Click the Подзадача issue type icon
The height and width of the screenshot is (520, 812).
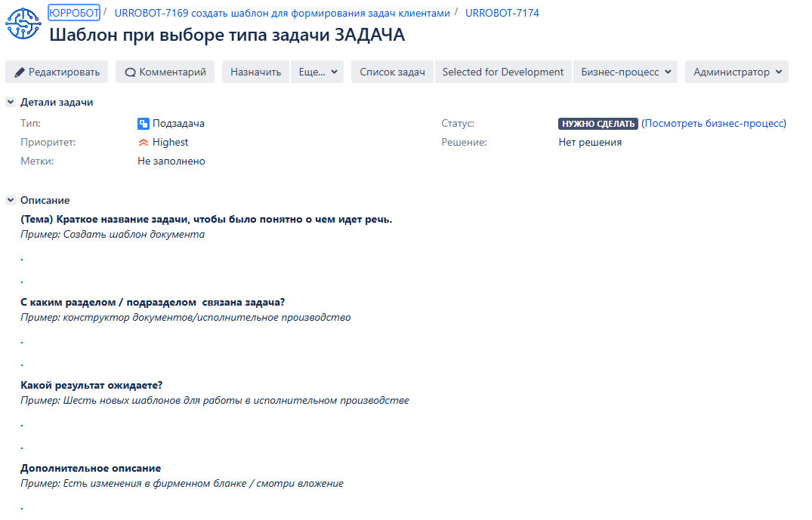[144, 124]
